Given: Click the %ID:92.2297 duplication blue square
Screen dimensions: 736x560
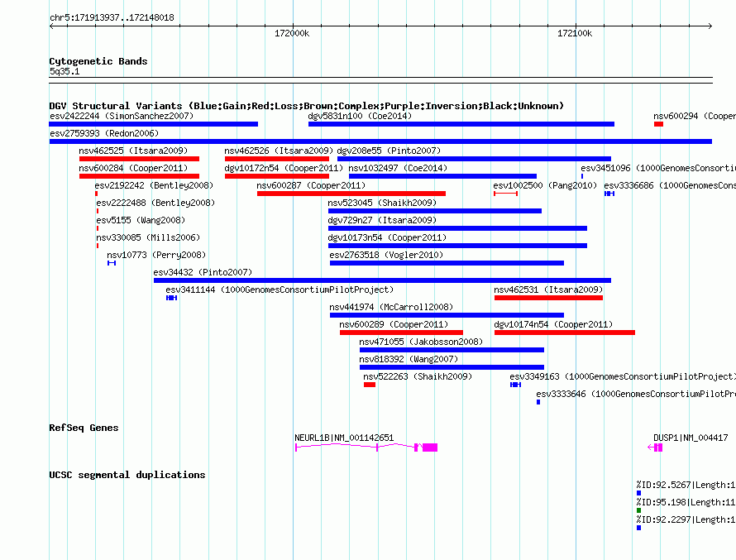Looking at the screenshot, I should 639,528.
